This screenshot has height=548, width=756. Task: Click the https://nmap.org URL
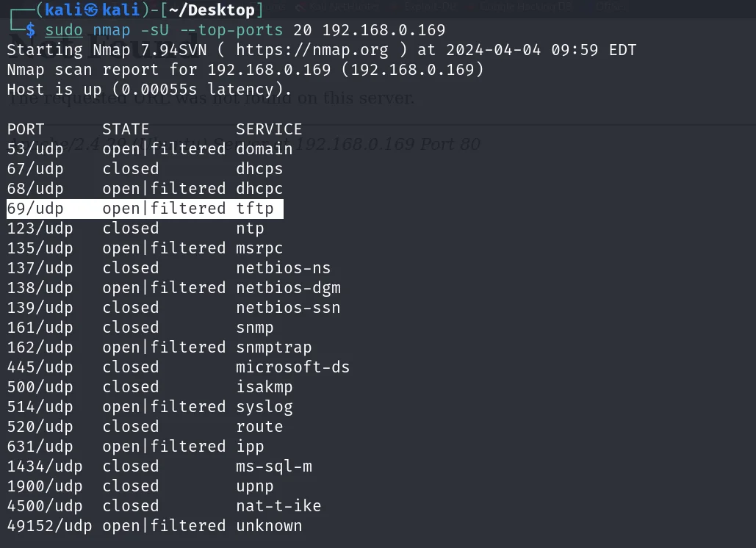coord(317,50)
